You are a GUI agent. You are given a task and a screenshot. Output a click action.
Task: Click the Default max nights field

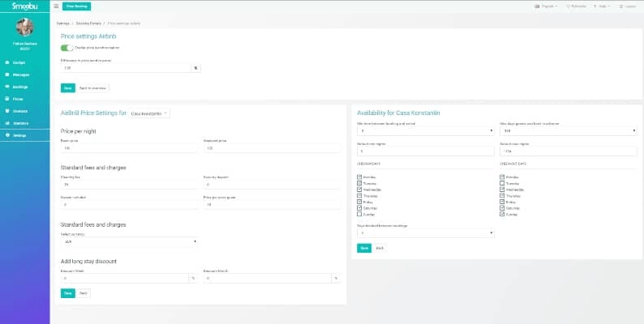[569, 151]
